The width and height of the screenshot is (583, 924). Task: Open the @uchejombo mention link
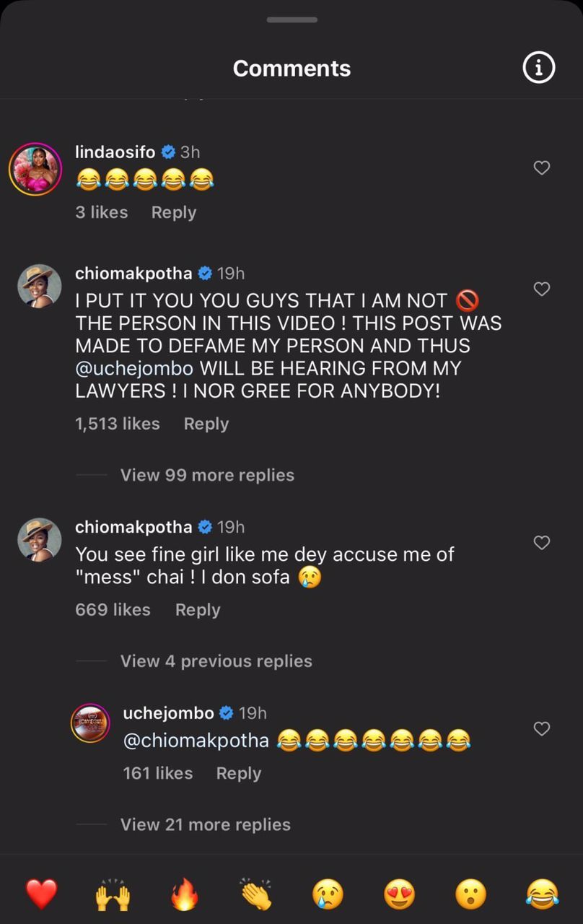tap(134, 368)
